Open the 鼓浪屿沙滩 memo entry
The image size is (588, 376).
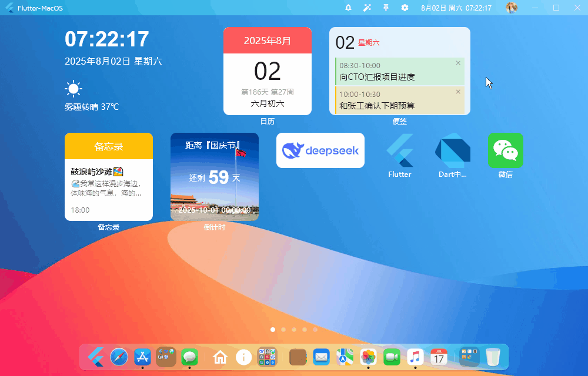(109, 182)
